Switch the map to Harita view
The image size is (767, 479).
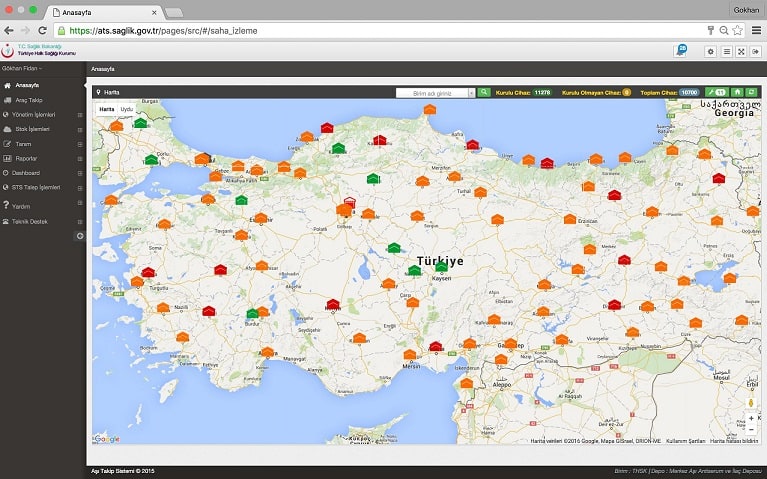(106, 108)
